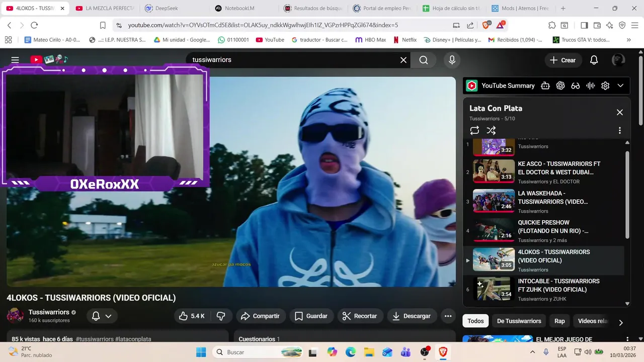
Task: Click the ChatGPT icon in YouTube Summary
Action: pyautogui.click(x=560, y=85)
